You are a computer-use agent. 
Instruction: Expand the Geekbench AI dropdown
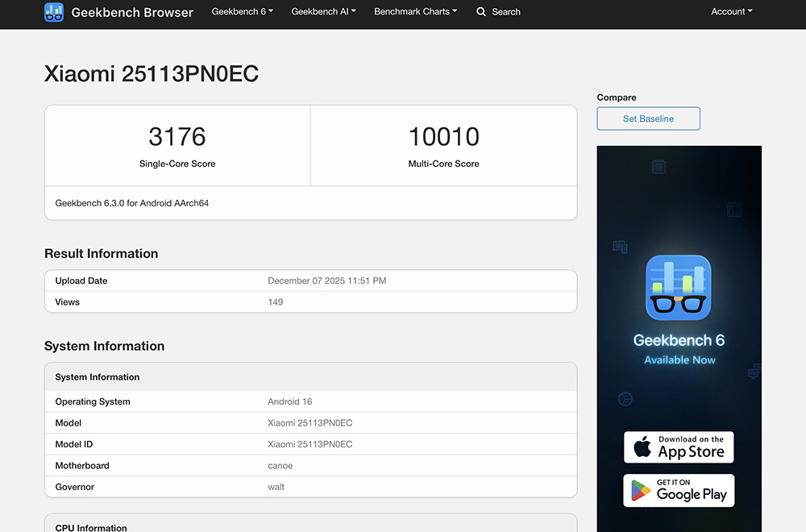(x=323, y=12)
